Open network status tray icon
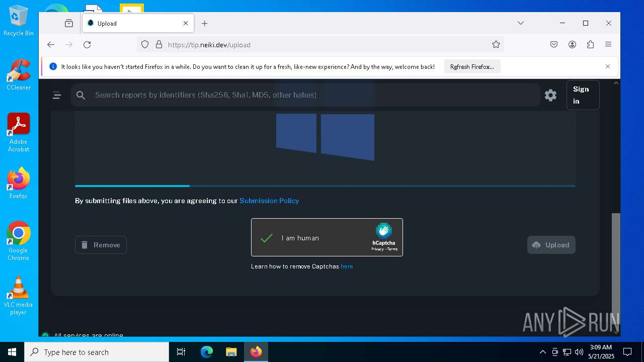The width and height of the screenshot is (644, 362). click(567, 352)
